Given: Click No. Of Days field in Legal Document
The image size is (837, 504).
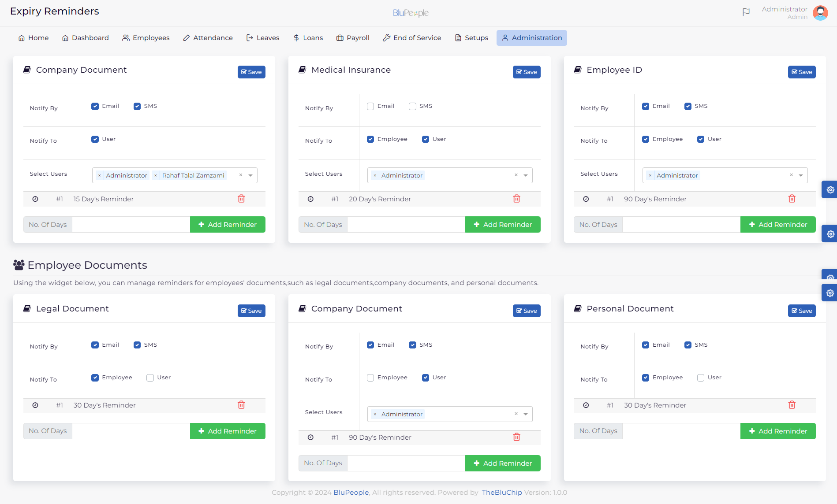Looking at the screenshot, I should (131, 431).
